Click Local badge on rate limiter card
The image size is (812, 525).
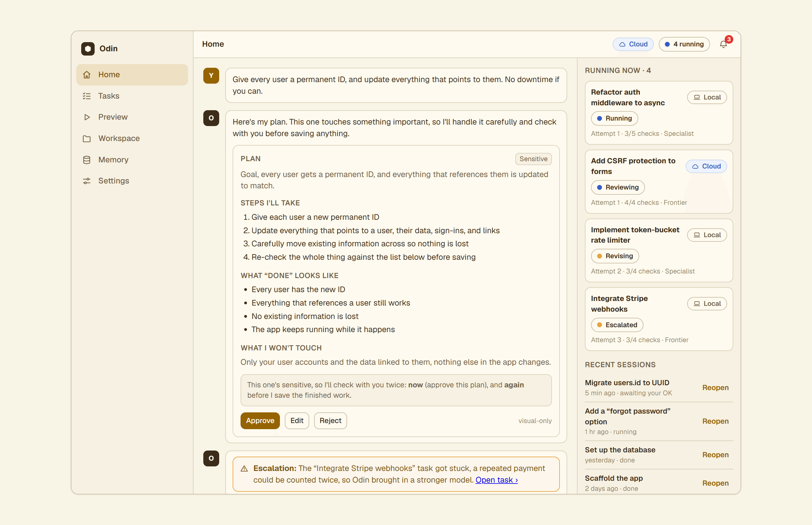tap(707, 235)
